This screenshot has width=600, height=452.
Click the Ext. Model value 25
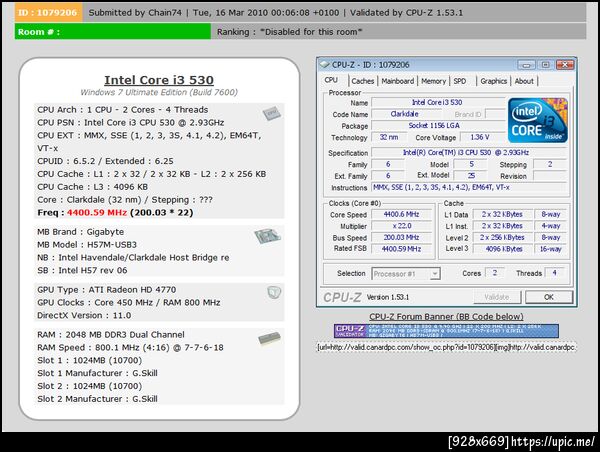pyautogui.click(x=471, y=176)
